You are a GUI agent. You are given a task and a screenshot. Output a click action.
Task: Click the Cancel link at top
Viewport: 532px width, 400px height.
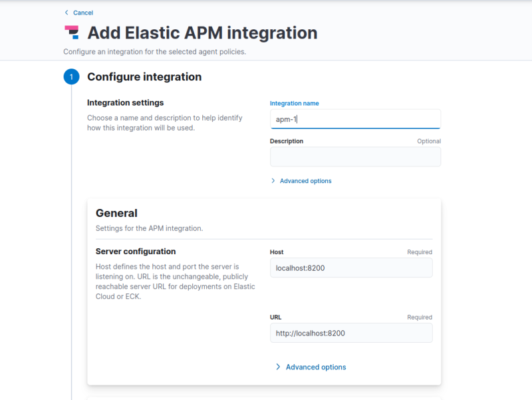[82, 13]
